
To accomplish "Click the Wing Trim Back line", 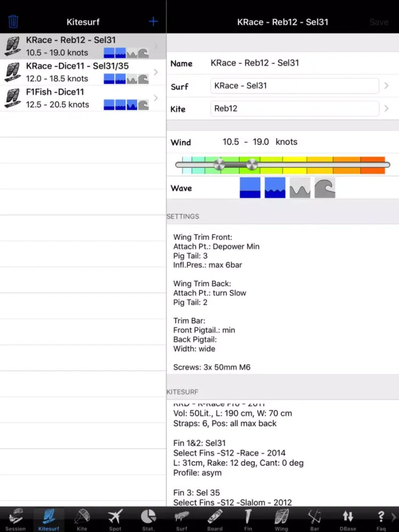I will (202, 284).
